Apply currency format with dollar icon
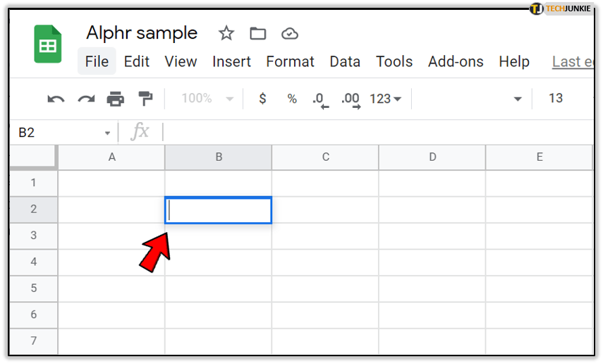This screenshot has width=603, height=364. 262,99
